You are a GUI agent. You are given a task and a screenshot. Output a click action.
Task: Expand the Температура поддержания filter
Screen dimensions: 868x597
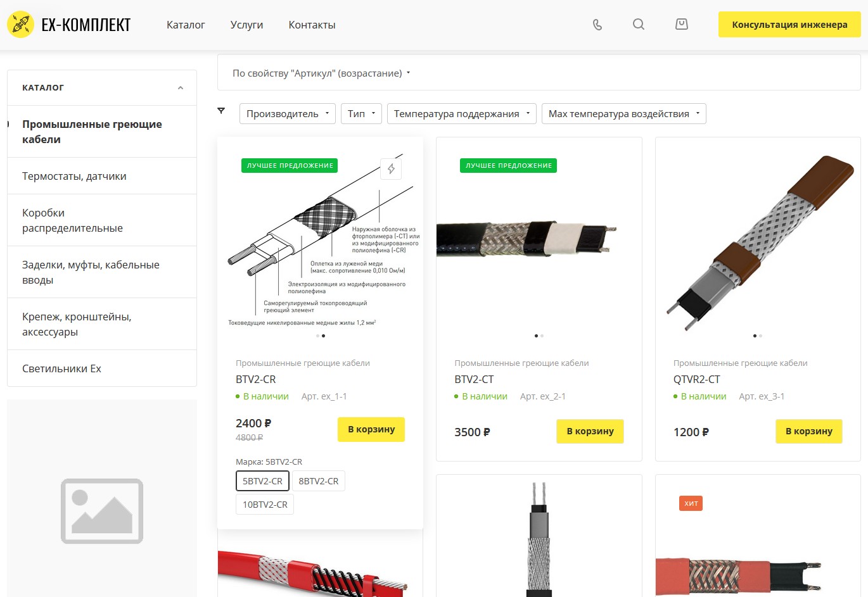point(461,114)
